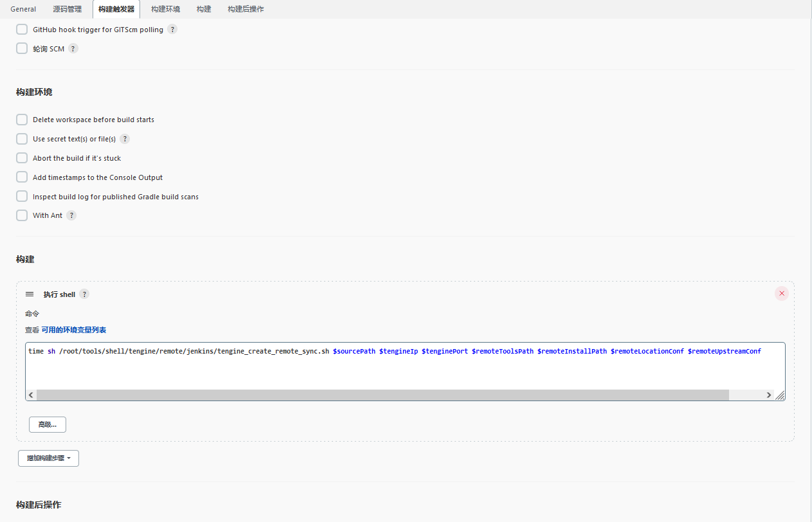Screen dimensions: 812x522
Task: Show help for With Ant option
Action: [71, 215]
